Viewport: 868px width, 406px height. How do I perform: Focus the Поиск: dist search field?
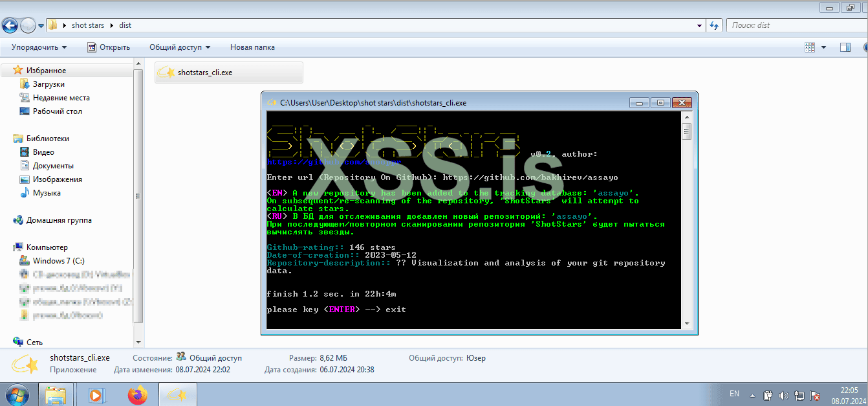click(x=796, y=25)
